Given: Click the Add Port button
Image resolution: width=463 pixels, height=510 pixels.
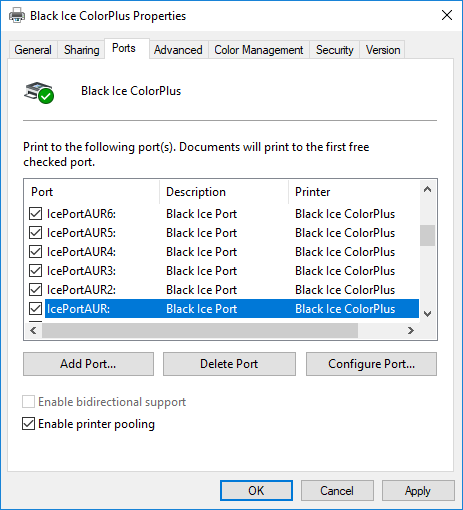Looking at the screenshot, I should [x=88, y=364].
